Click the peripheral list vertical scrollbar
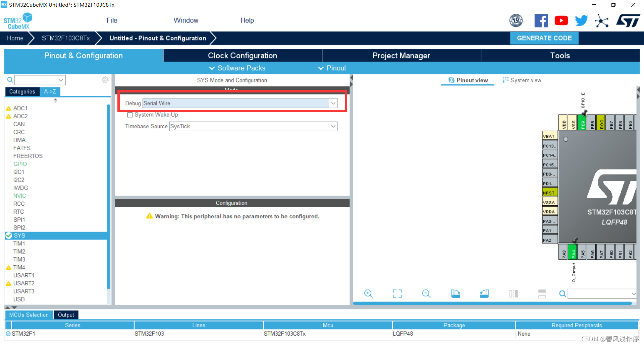644x345 pixels. pyautogui.click(x=109, y=197)
